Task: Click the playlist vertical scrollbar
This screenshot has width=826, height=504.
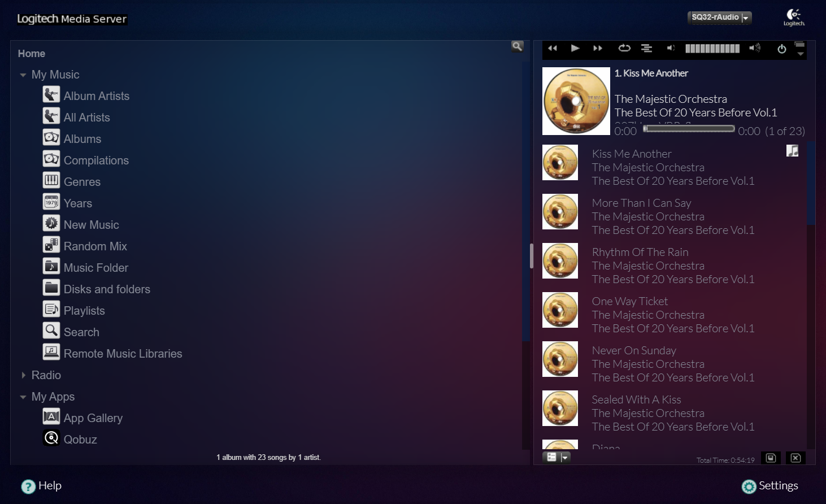Action: pyautogui.click(x=811, y=183)
